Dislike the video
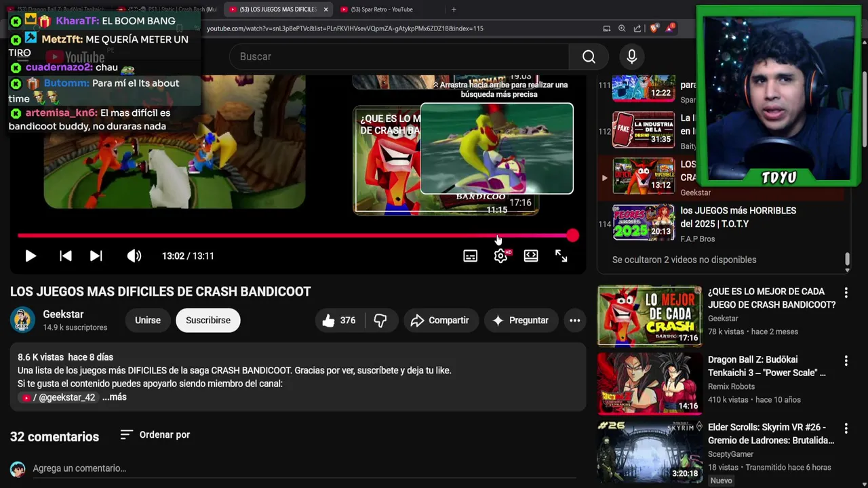The width and height of the screenshot is (868, 488). [x=381, y=321]
